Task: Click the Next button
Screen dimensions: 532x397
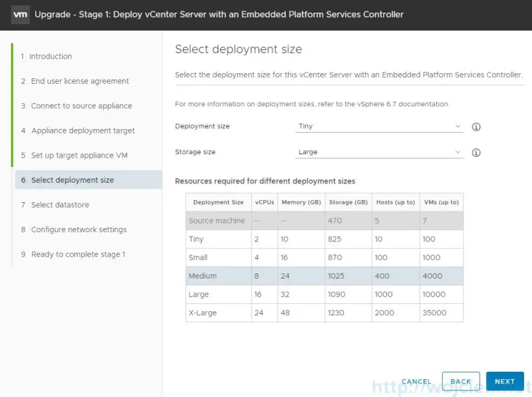Action: (504, 381)
